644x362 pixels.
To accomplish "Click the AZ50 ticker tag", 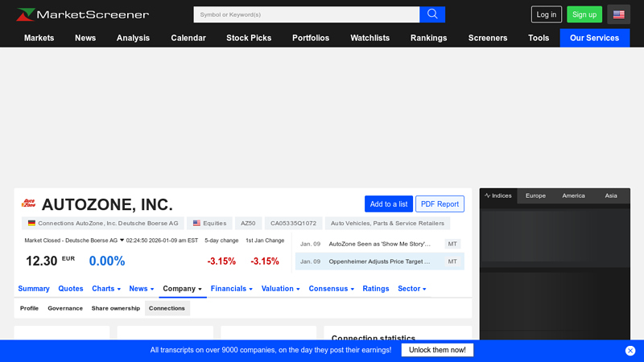I will coord(248,224).
